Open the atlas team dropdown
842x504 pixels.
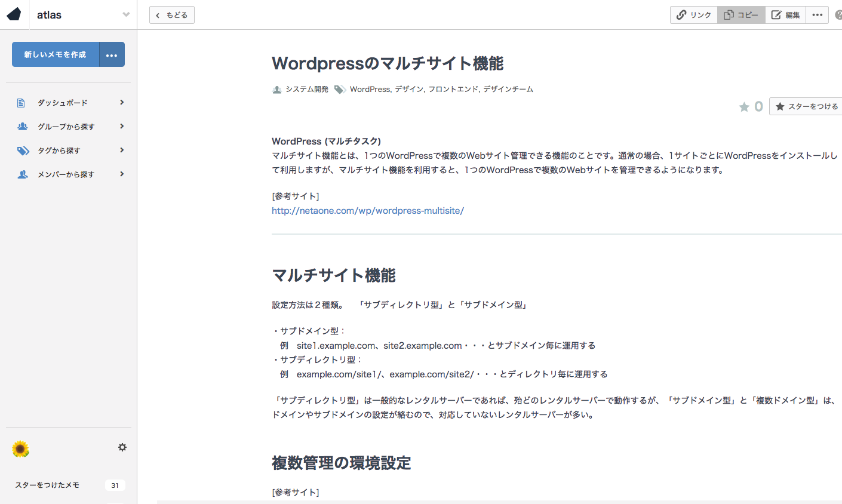(x=126, y=14)
